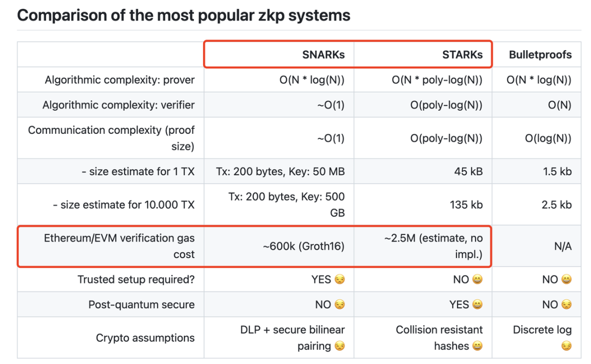Click the 'Crypto assumptions' row label
591x364 pixels.
[145, 338]
